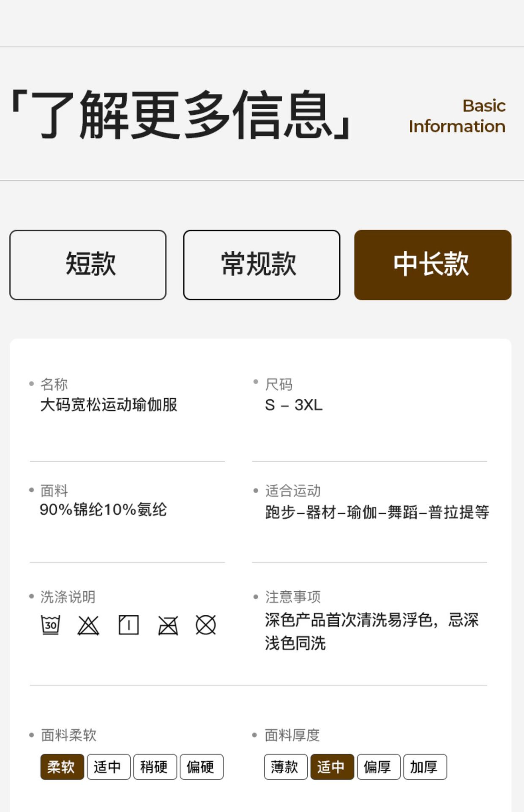Pick the 稍硬 softness option
The height and width of the screenshot is (812, 524).
[x=155, y=766]
